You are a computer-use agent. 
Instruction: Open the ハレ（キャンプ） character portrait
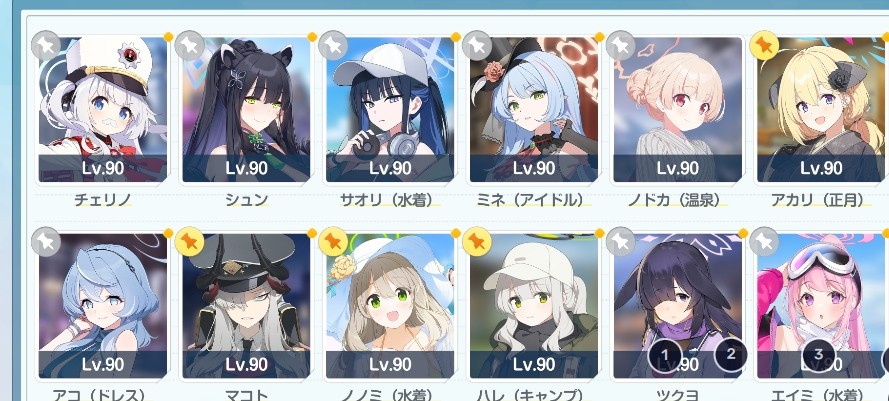tap(534, 306)
